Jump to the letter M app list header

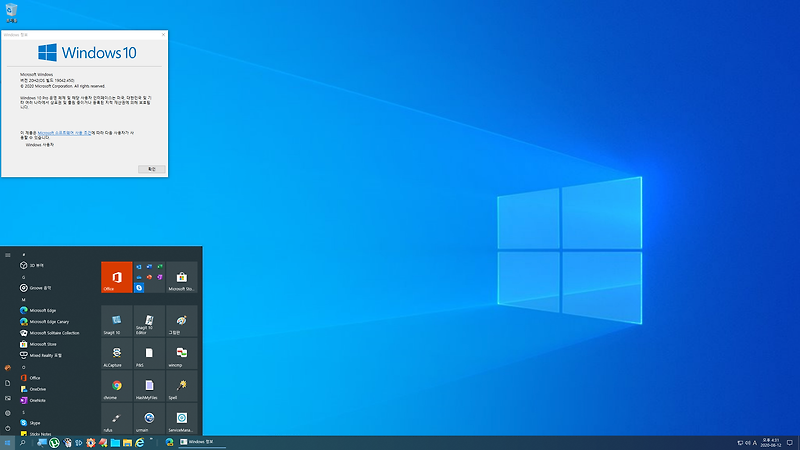click(x=23, y=299)
